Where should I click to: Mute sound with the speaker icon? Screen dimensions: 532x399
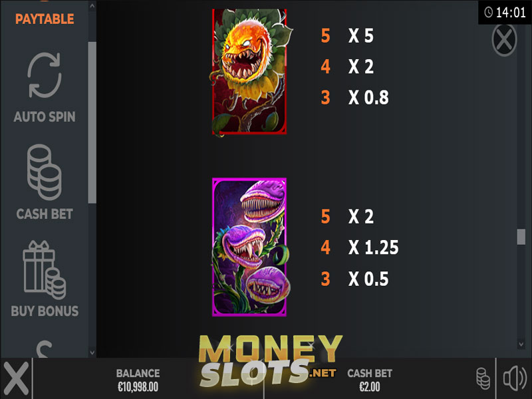[x=515, y=378]
